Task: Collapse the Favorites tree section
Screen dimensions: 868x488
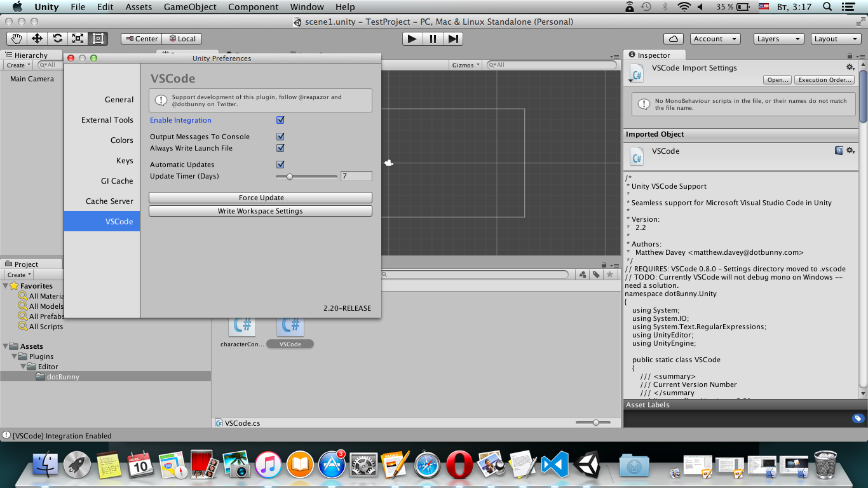Action: pos(6,286)
